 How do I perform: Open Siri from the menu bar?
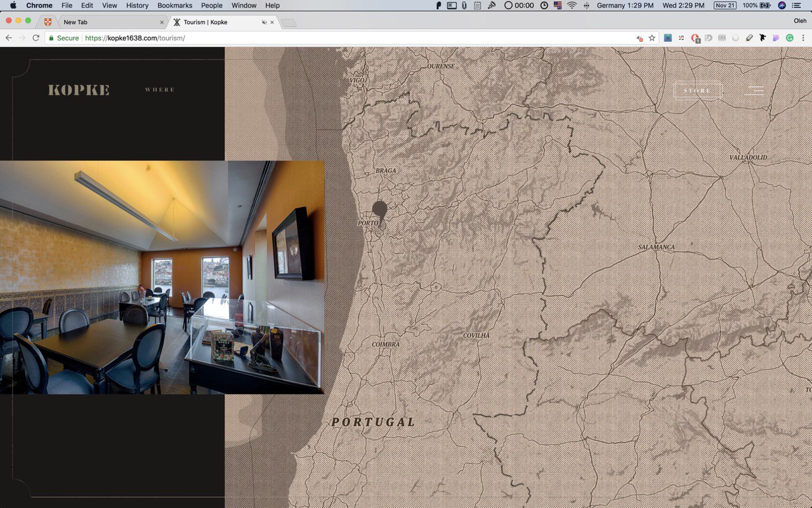(782, 5)
